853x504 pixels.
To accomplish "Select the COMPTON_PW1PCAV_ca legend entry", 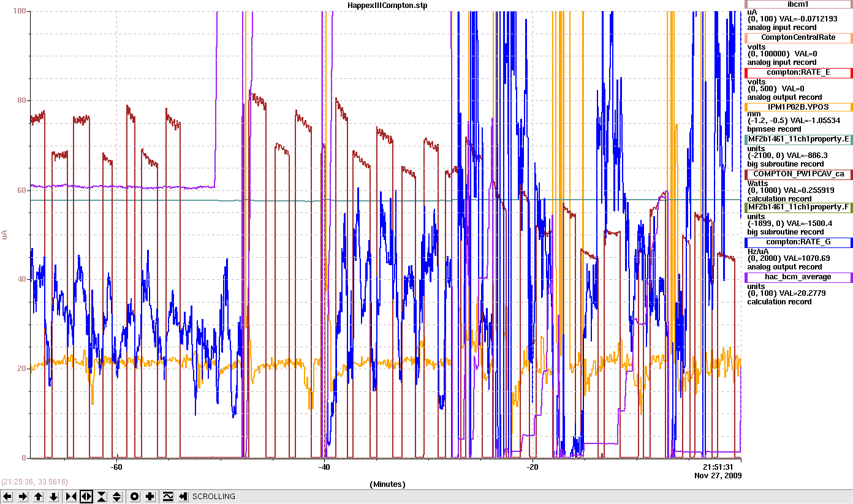I will (798, 175).
